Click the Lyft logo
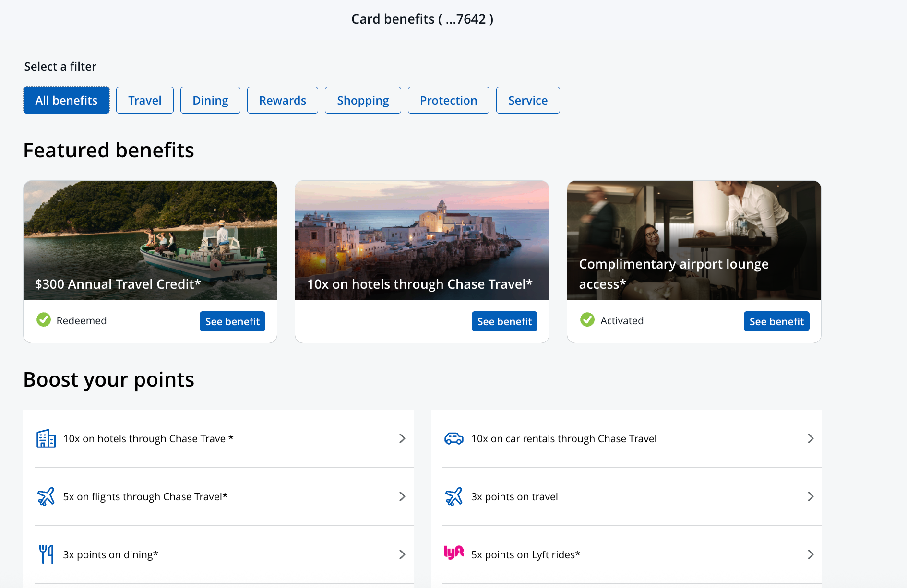 pos(454,552)
